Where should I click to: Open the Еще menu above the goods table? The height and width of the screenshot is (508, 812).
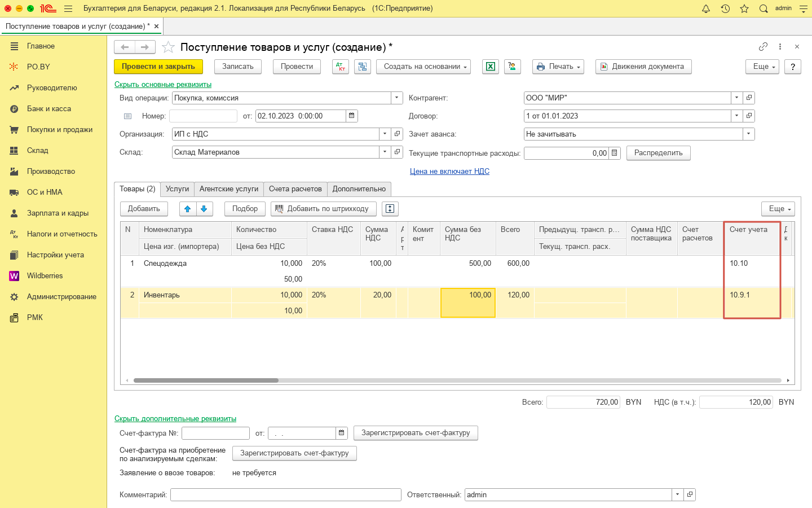coord(778,209)
